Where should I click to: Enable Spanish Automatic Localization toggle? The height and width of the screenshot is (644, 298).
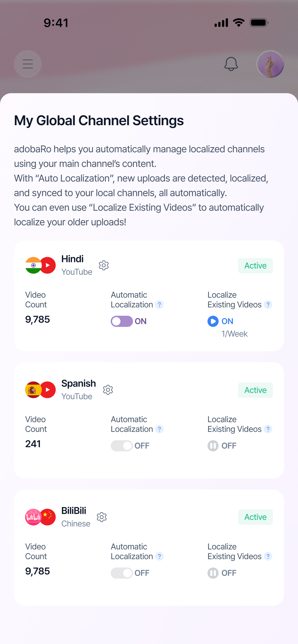click(122, 446)
